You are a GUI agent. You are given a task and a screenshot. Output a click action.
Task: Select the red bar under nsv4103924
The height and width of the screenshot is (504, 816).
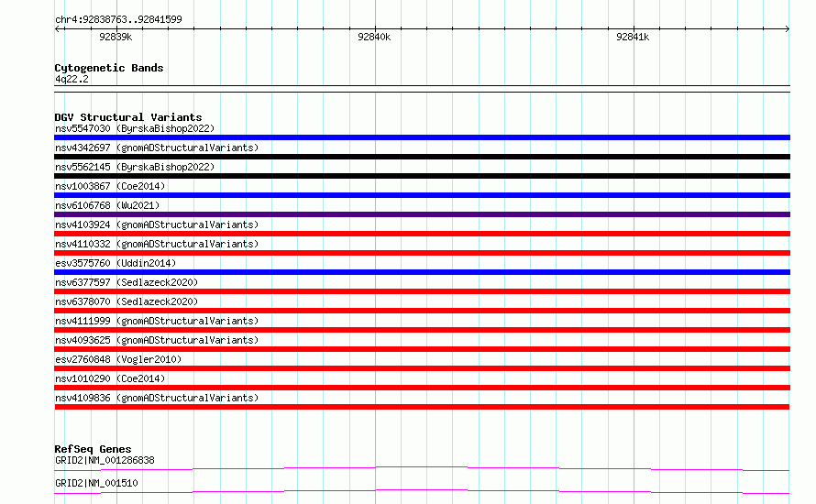pyautogui.click(x=422, y=234)
